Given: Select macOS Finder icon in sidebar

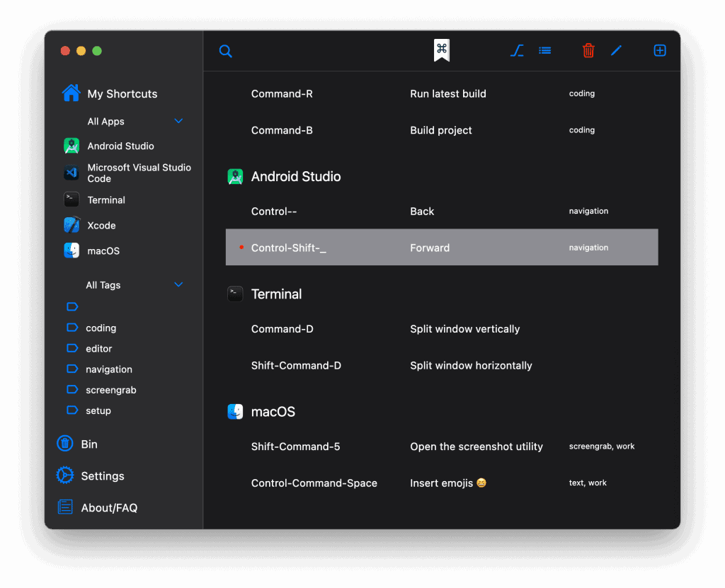Looking at the screenshot, I should pyautogui.click(x=72, y=250).
